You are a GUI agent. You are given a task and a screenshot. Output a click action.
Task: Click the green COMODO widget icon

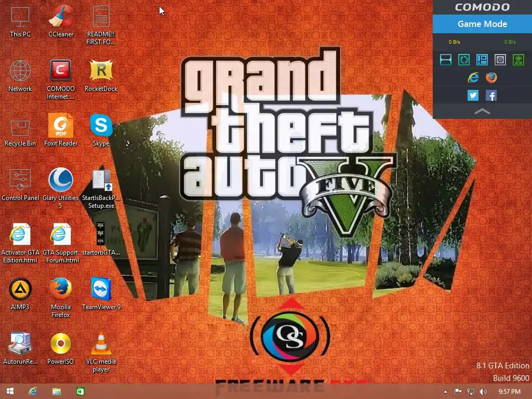[x=518, y=60]
